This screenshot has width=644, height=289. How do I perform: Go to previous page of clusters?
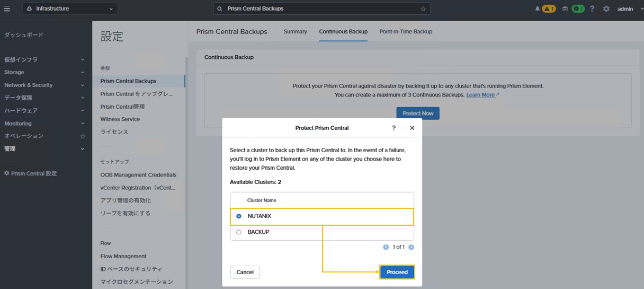pos(386,247)
